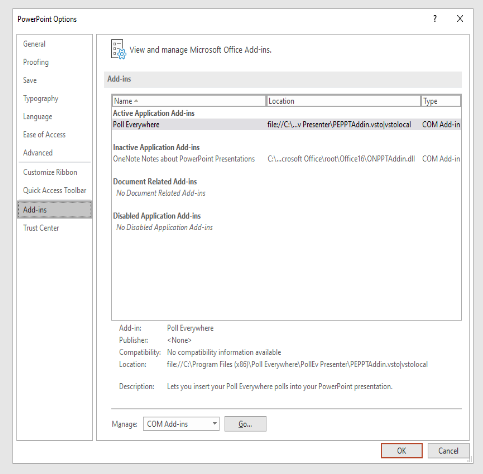
Task: Click Add-in name value Poll Everywhere in details
Action: coord(190,328)
